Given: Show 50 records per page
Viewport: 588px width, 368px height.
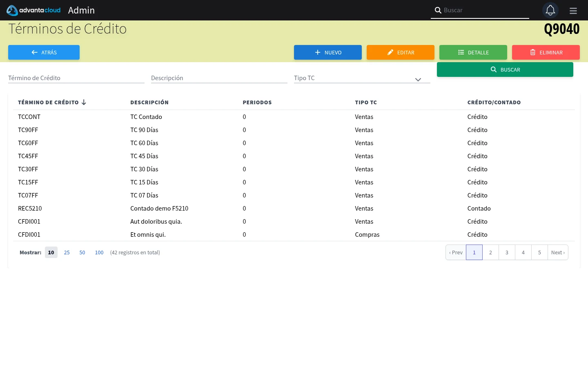Looking at the screenshot, I should pyautogui.click(x=82, y=252).
